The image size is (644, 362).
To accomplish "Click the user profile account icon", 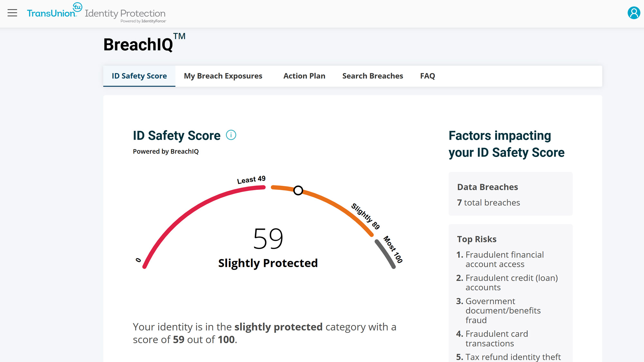I will 633,13.
